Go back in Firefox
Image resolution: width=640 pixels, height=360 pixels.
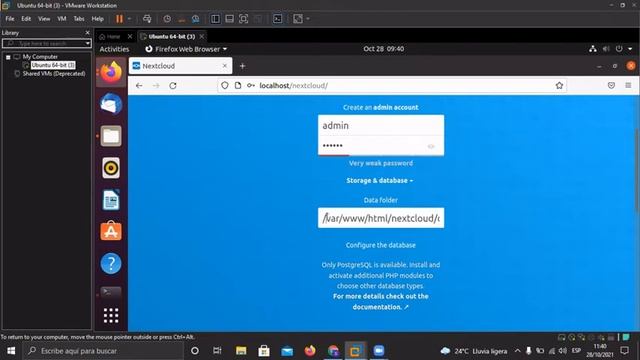click(139, 86)
